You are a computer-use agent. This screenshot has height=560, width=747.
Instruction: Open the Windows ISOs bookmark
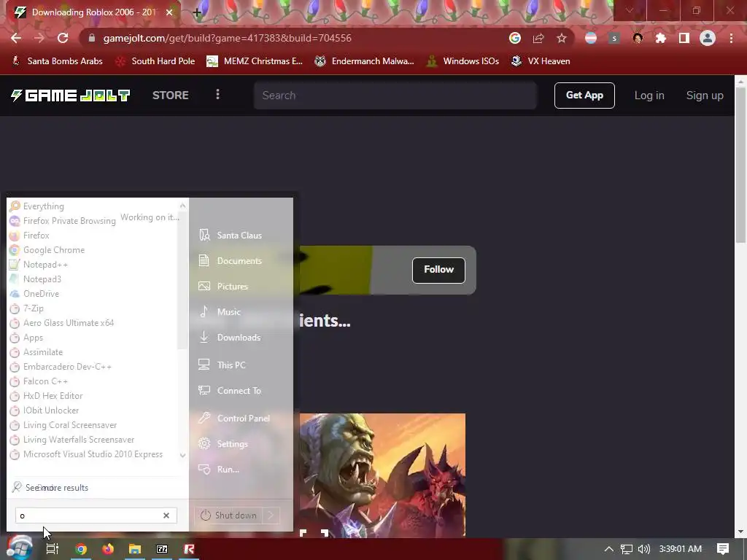click(x=463, y=61)
